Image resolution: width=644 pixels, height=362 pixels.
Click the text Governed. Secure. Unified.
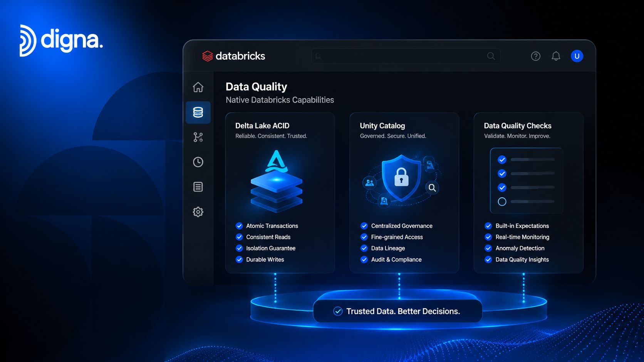pyautogui.click(x=393, y=136)
